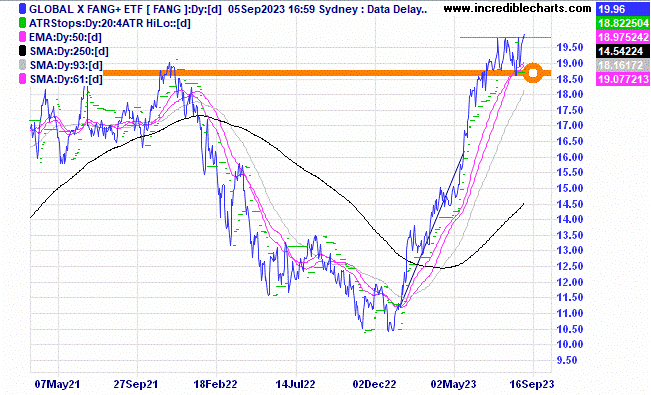The height and width of the screenshot is (395, 651).
Task: Click the 12.00 price axis label
Action: click(x=570, y=282)
